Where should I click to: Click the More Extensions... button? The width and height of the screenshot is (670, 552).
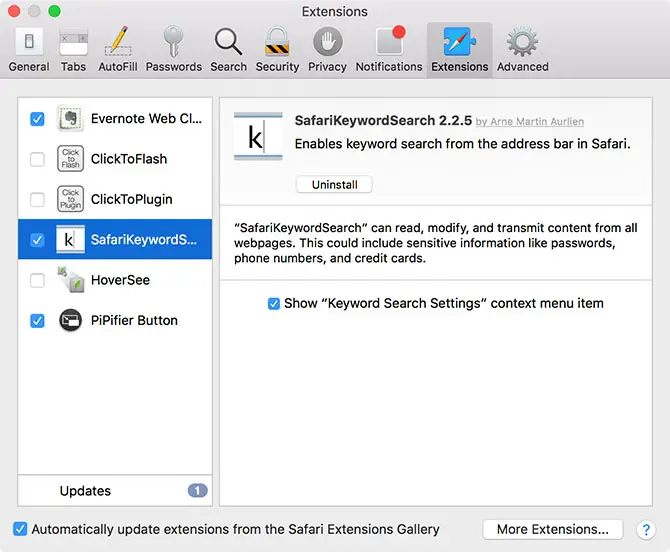(x=552, y=529)
